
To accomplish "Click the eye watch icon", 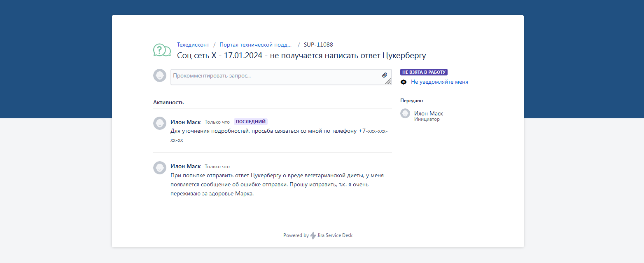I will point(404,82).
